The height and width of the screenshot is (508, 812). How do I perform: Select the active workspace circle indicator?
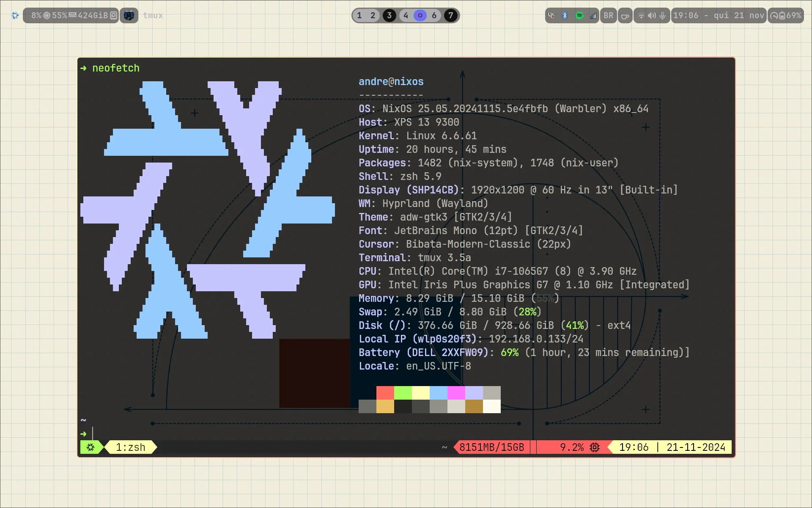click(x=420, y=16)
